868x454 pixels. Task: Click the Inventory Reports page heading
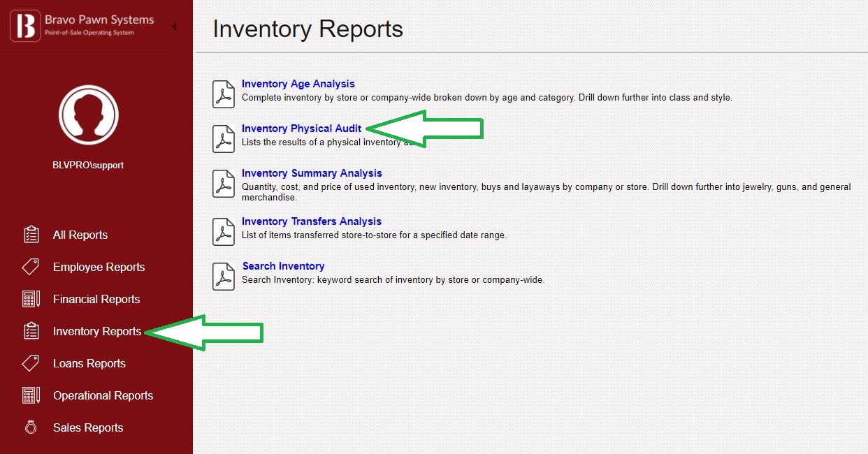pos(308,29)
